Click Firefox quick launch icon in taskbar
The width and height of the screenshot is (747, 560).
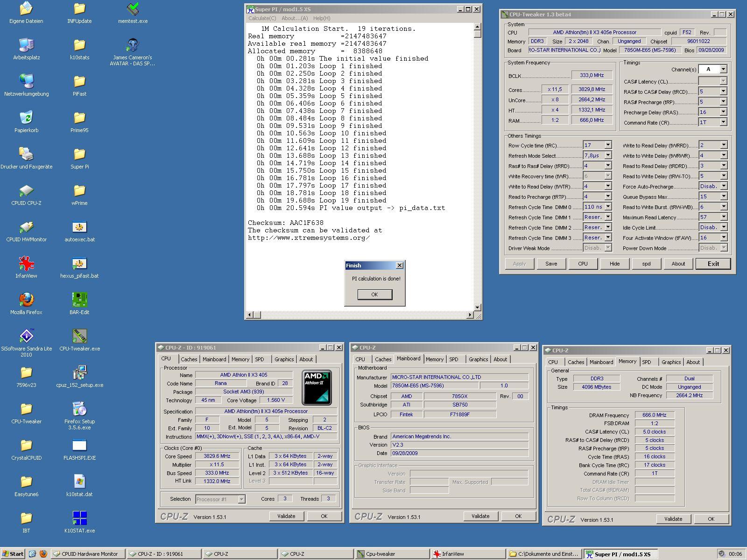(x=43, y=554)
